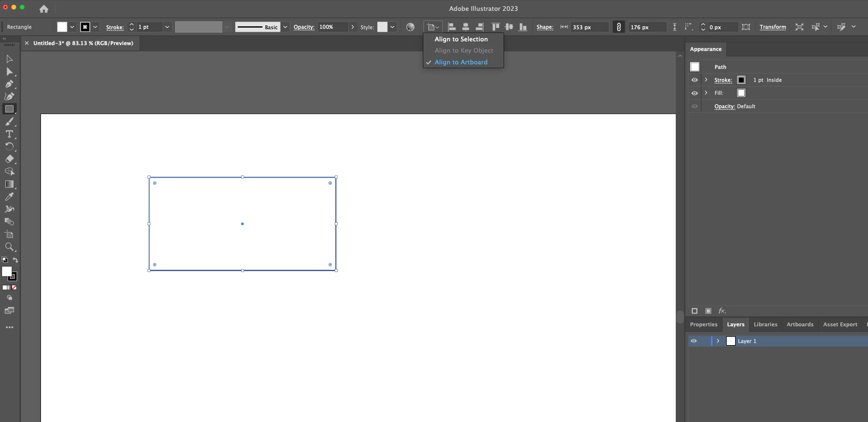Click Fill color swatch in Appearance panel
The image size is (868, 422).
pyautogui.click(x=741, y=93)
